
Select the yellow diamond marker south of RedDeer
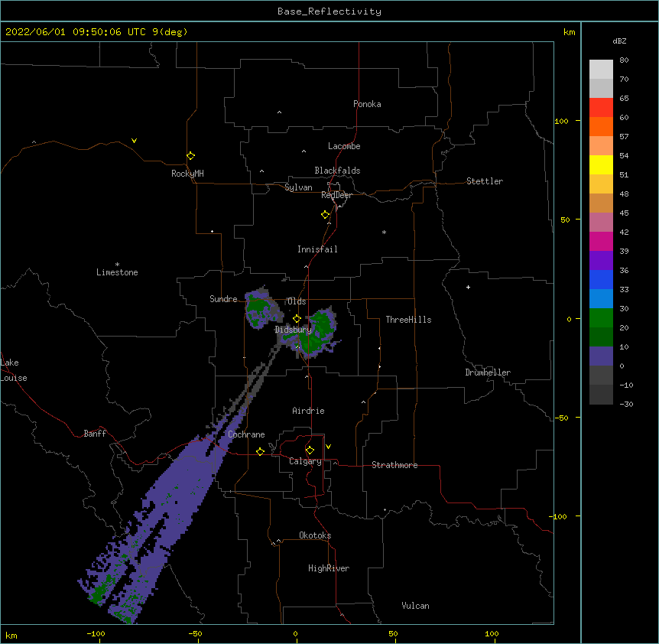point(325,215)
